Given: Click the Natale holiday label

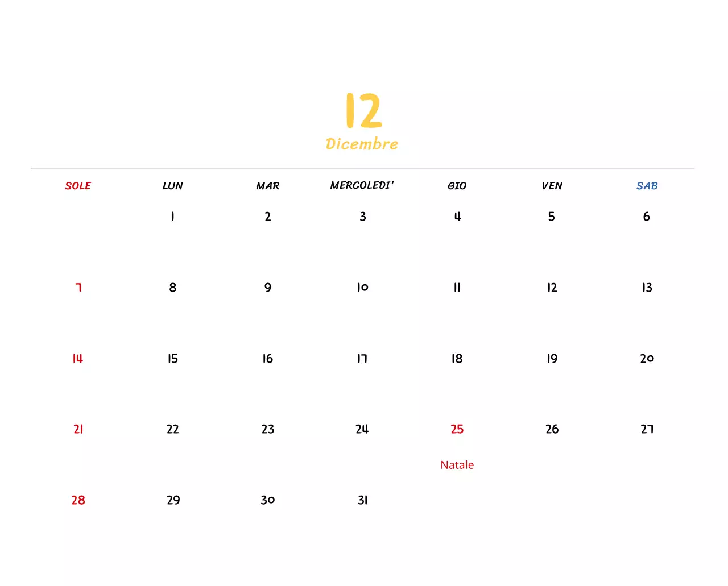Looking at the screenshot, I should click(457, 464).
